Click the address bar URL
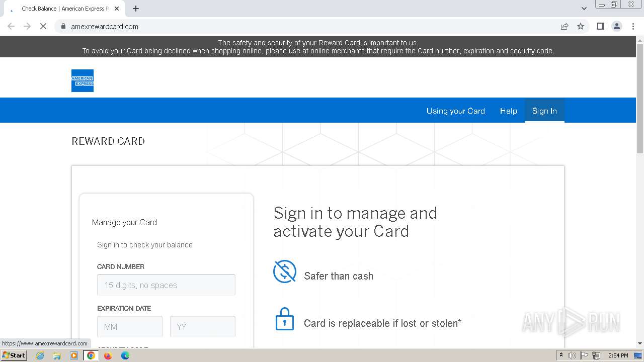This screenshot has width=644, height=362. [105, 26]
